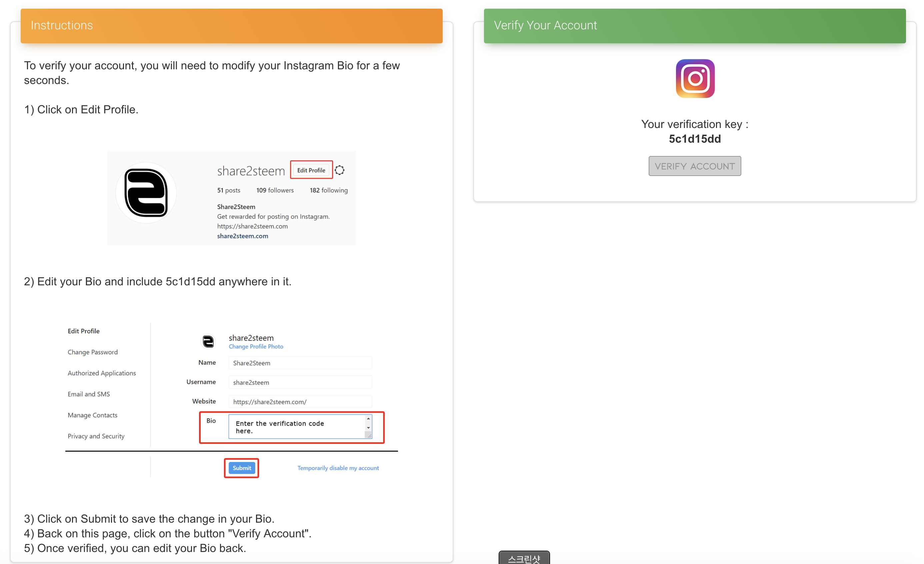
Task: Click step 5 text about editing Bio back
Action: [135, 548]
